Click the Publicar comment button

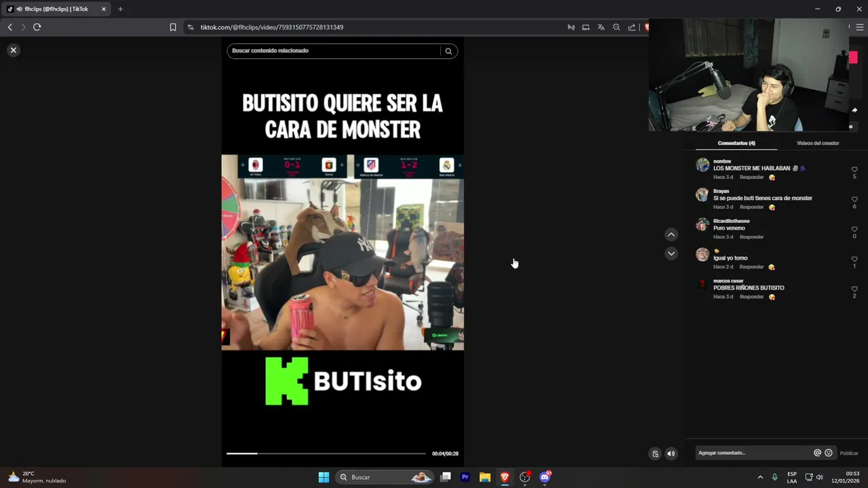[x=849, y=453]
